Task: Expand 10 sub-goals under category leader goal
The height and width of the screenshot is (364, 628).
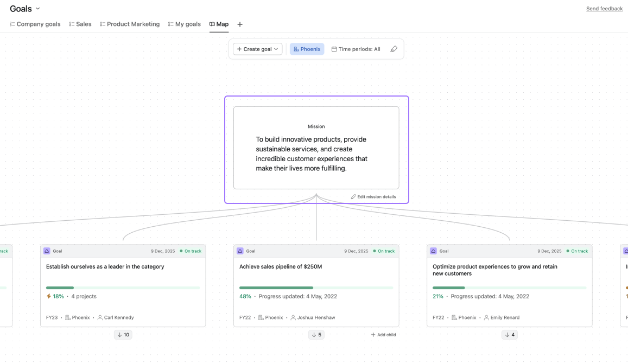Action: (123, 335)
